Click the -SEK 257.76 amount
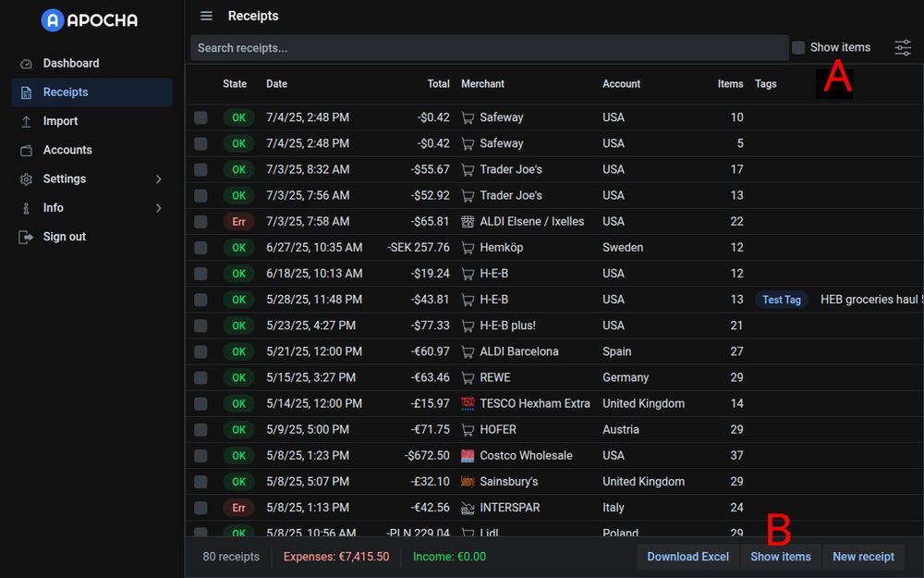The height and width of the screenshot is (578, 924). coord(419,247)
